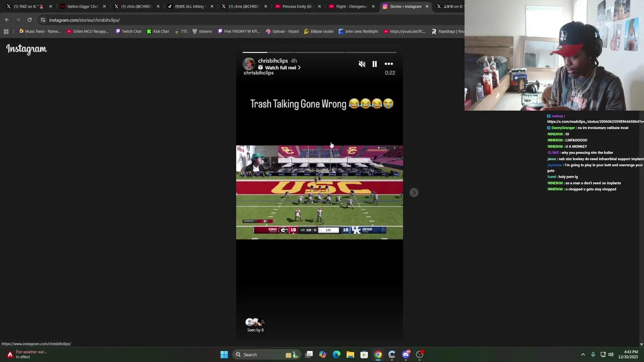Click page scrollbar down arrow
Screen dimensions: 644x362
[x=641, y=344]
